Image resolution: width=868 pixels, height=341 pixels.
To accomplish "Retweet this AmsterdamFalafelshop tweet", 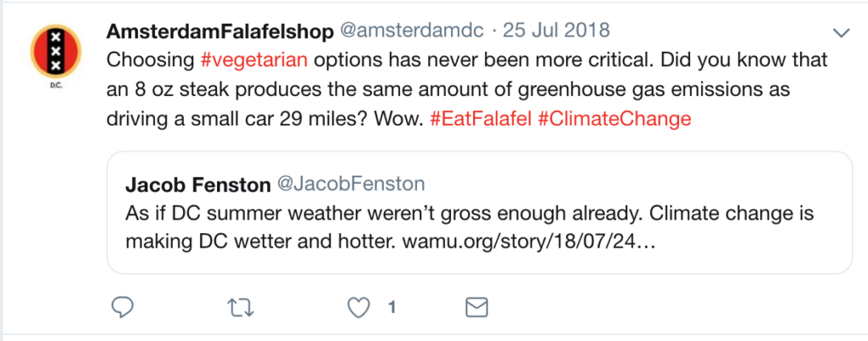I will pyautogui.click(x=241, y=308).
